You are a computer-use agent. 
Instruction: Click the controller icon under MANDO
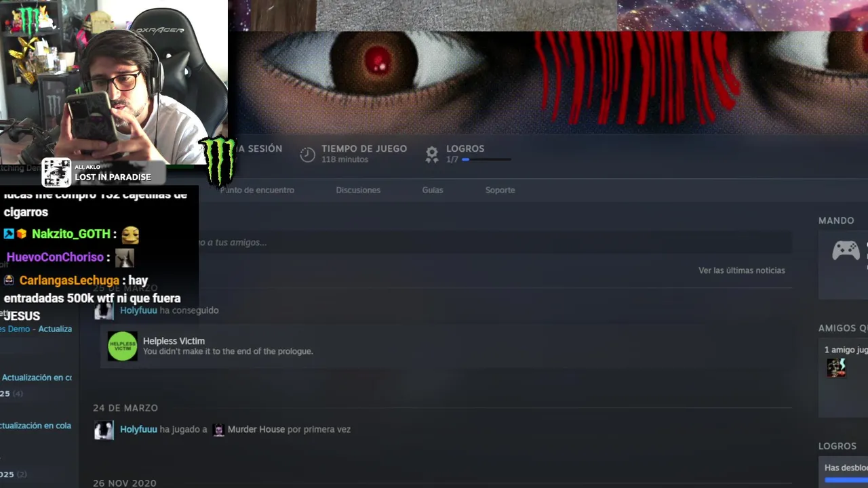tap(846, 251)
